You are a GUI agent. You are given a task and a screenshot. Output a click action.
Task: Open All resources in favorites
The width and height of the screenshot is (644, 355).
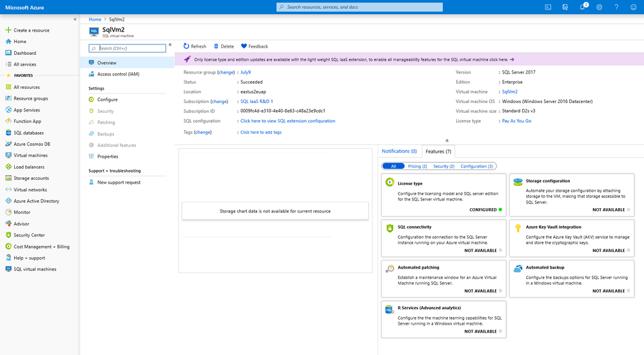tap(26, 87)
